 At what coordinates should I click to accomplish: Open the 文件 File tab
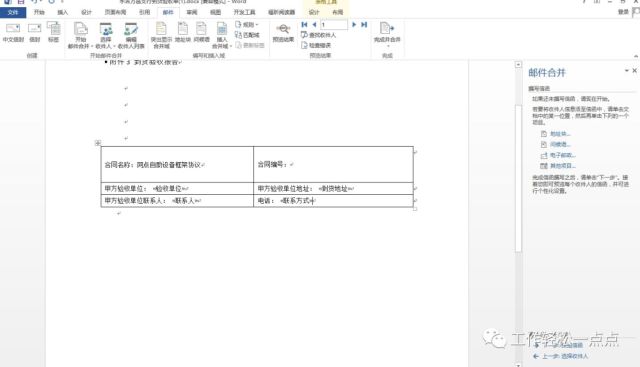[x=13, y=12]
